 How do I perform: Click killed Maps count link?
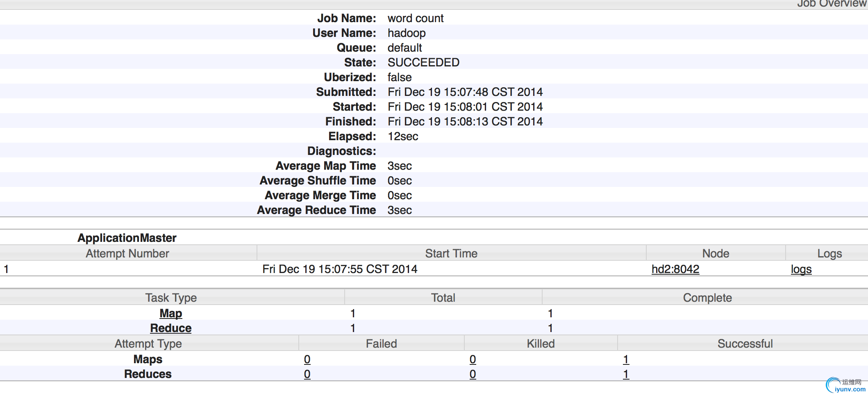[473, 360]
